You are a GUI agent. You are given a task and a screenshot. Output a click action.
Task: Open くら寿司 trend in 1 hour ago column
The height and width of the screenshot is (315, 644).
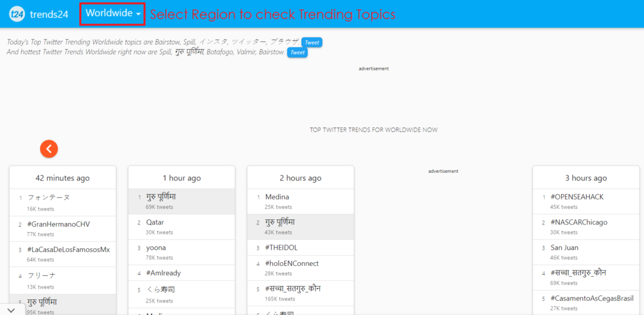(x=160, y=290)
